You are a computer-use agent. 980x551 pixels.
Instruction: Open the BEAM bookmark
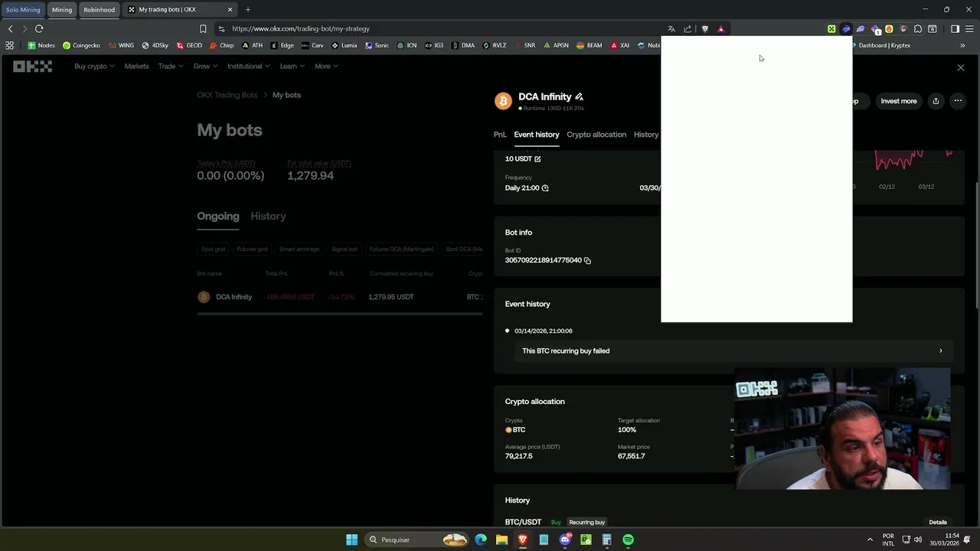click(x=589, y=45)
